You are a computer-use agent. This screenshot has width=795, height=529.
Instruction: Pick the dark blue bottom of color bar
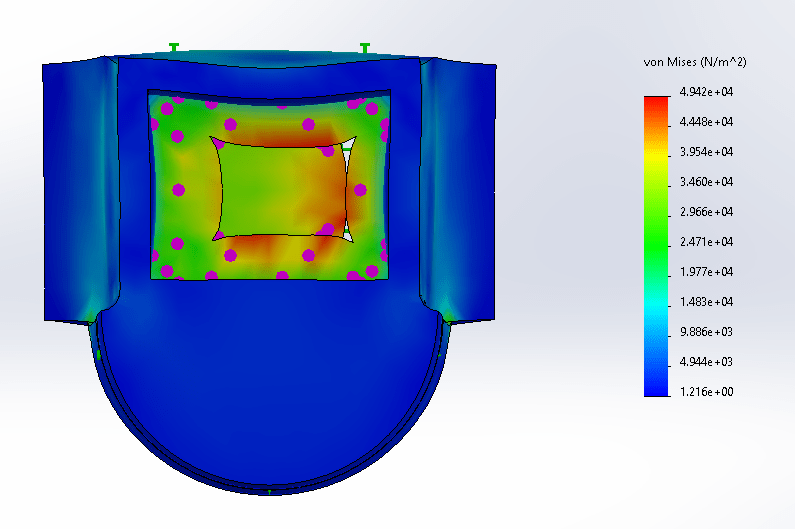pos(656,388)
